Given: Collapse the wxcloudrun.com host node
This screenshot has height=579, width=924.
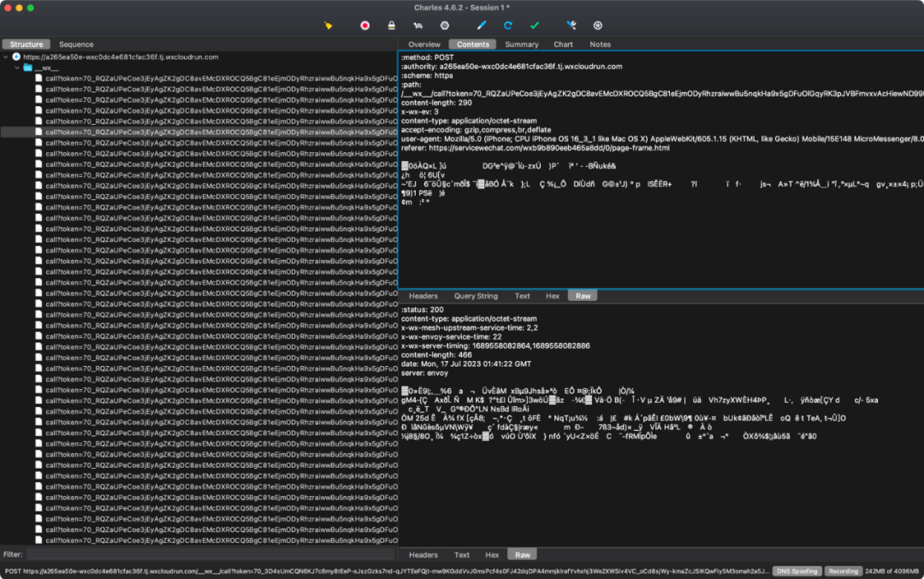Looking at the screenshot, I should pos(6,57).
